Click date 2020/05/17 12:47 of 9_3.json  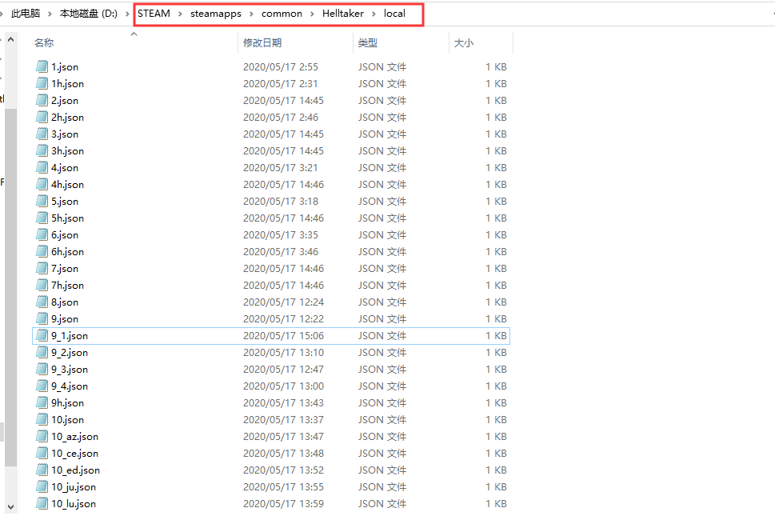click(x=283, y=370)
